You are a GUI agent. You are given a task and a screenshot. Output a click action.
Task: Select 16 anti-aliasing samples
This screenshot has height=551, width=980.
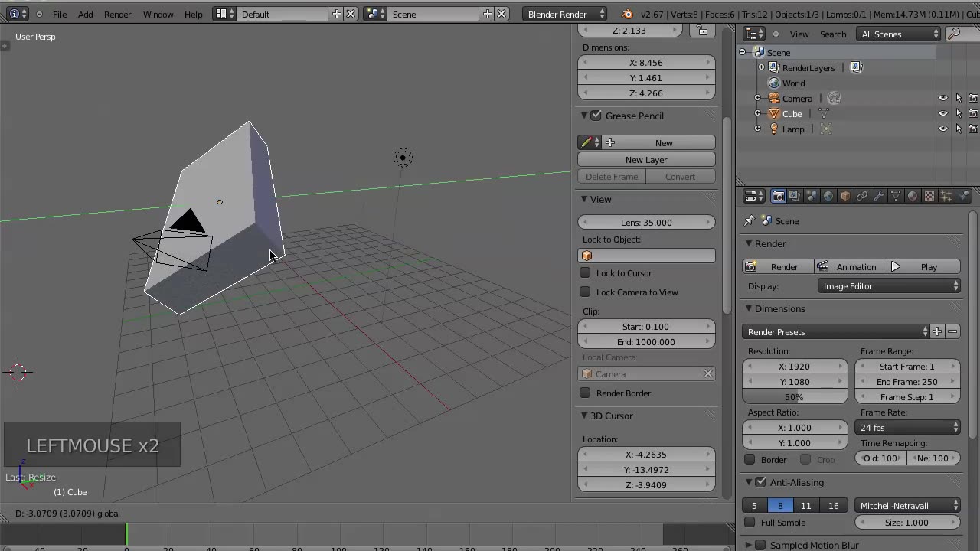click(833, 505)
